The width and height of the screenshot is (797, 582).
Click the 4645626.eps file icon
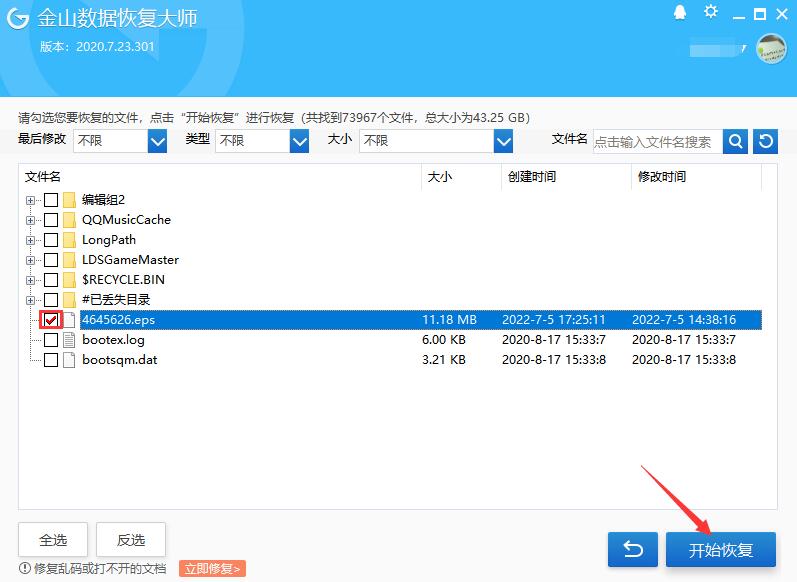tap(69, 320)
